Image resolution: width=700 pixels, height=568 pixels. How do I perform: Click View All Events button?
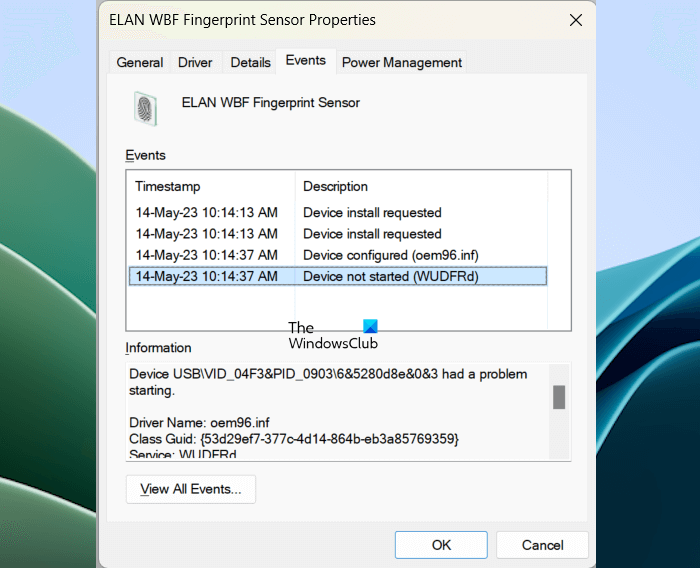pyautogui.click(x=191, y=489)
